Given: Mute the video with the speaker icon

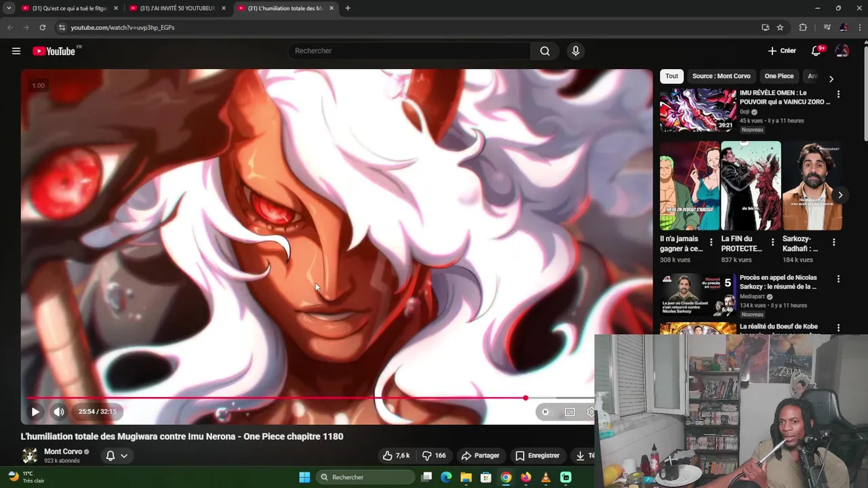Looking at the screenshot, I should [59, 411].
